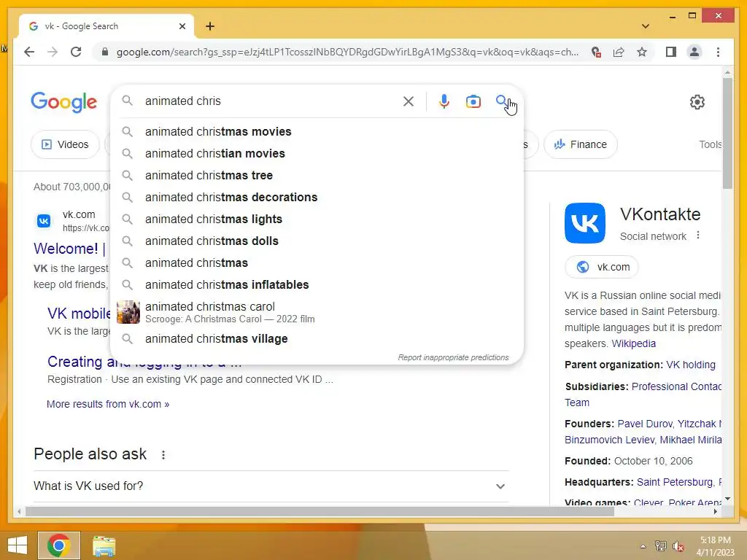Select suggestion 'animated christmas dolls'
This screenshot has width=747, height=560.
click(x=317, y=241)
